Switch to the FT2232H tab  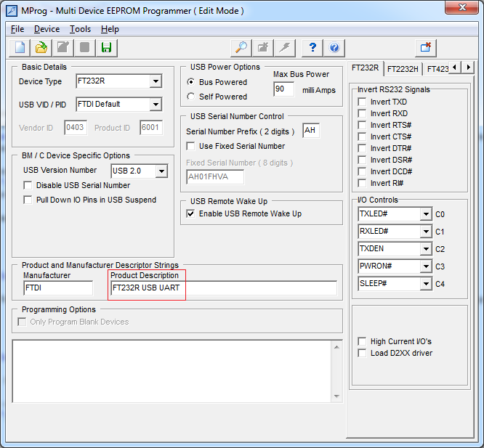click(402, 69)
